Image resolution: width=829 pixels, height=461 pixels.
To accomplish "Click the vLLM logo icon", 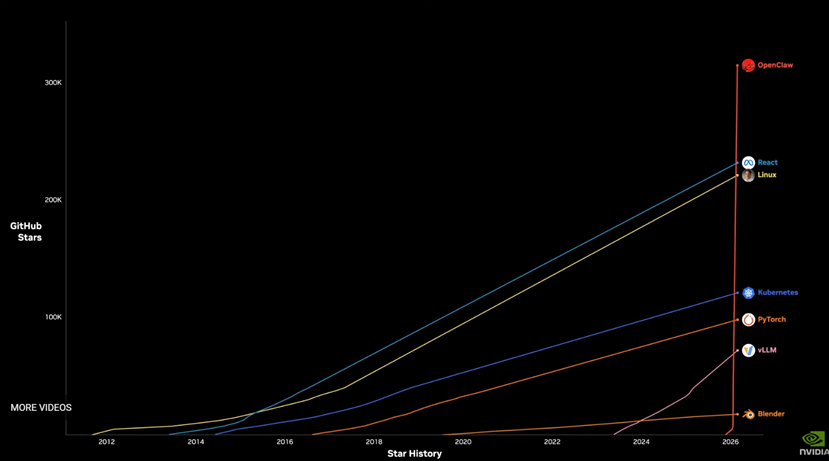I will pyautogui.click(x=748, y=350).
